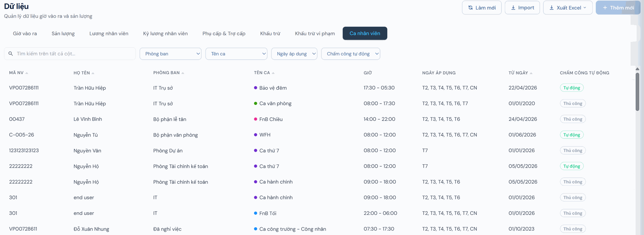Toggle Thủ công badge for Nguyễn Vân row

573,151
